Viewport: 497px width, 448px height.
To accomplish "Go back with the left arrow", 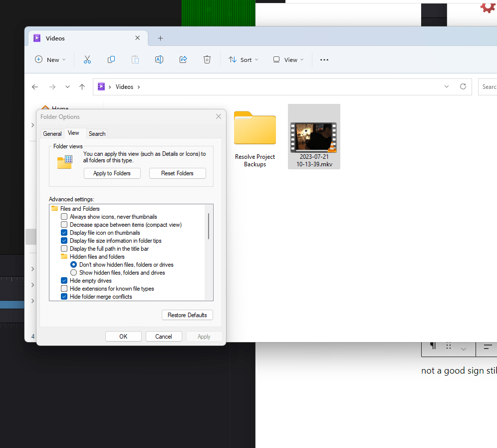I will pyautogui.click(x=35, y=87).
